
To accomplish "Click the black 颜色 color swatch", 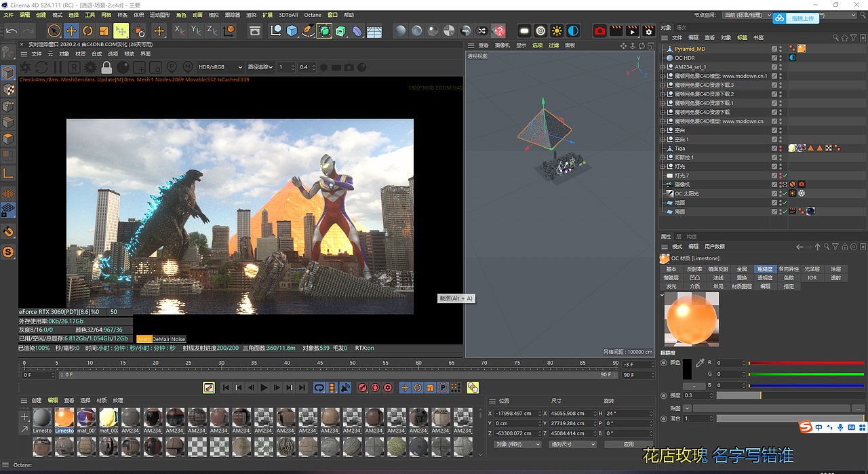I will pos(687,369).
